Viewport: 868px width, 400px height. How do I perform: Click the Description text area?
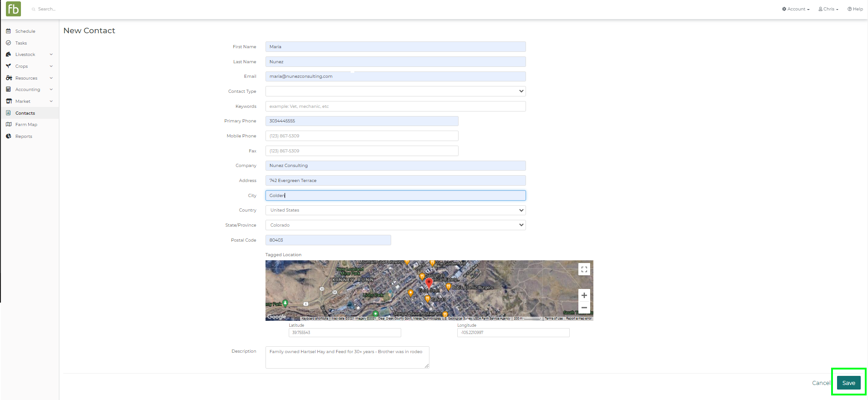tap(347, 358)
